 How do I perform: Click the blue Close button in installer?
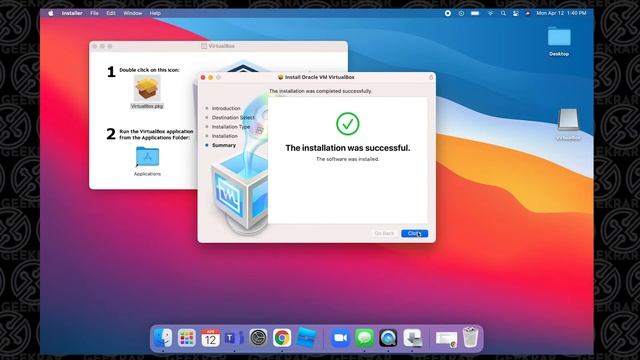click(x=414, y=233)
